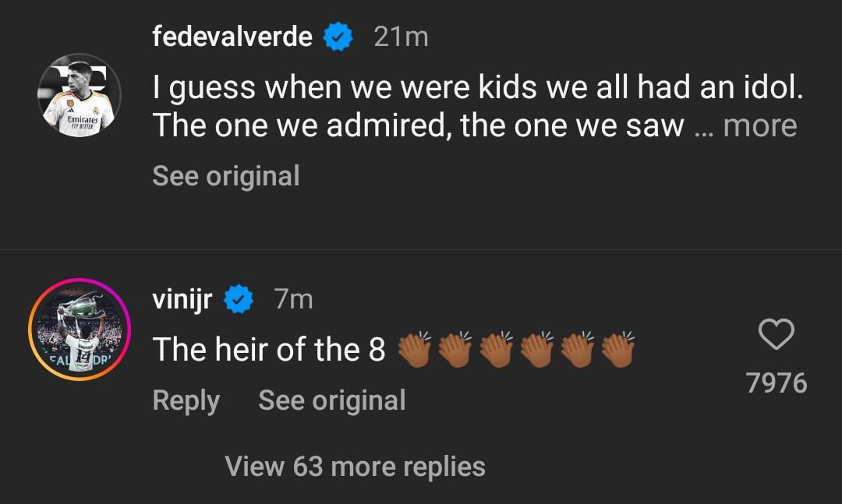See original text of vinijr's comment
This screenshot has width=842, height=504.
click(x=331, y=400)
